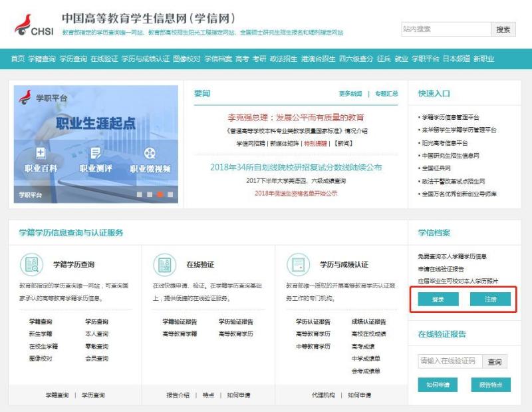This screenshot has height=412, width=532.
Task: Open 会员查询 link
Action: point(96,358)
